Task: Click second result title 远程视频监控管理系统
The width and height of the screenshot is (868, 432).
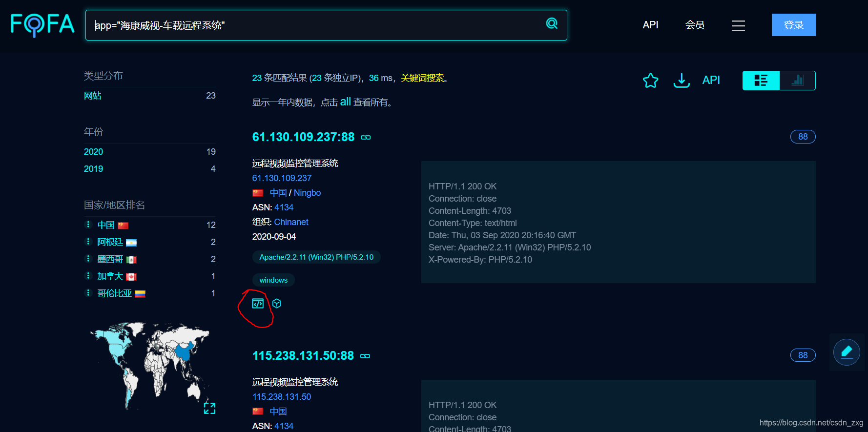Action: (295, 382)
